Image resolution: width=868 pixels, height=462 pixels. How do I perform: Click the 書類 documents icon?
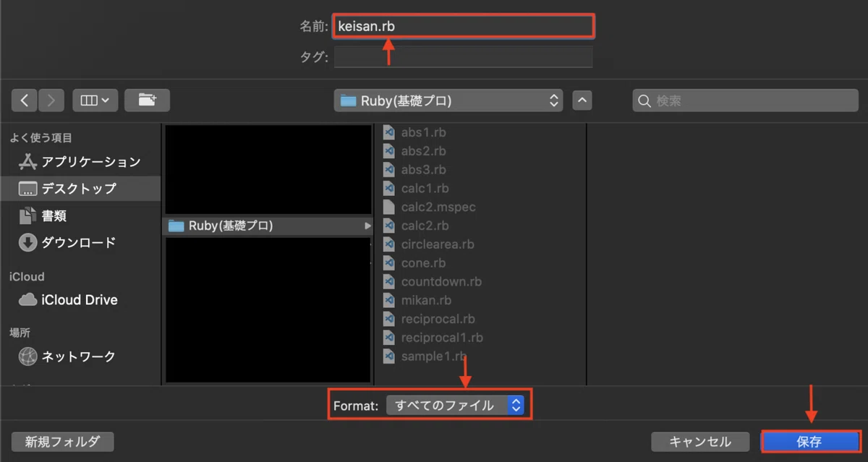(x=27, y=215)
